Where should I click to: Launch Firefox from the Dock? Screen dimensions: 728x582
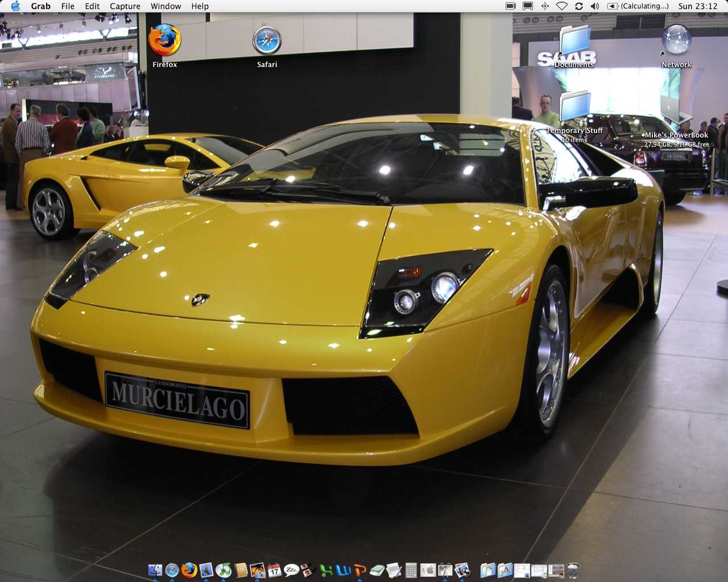[189, 570]
